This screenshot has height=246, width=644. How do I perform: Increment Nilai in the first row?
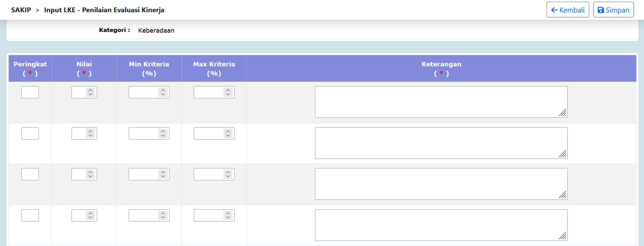[90, 90]
